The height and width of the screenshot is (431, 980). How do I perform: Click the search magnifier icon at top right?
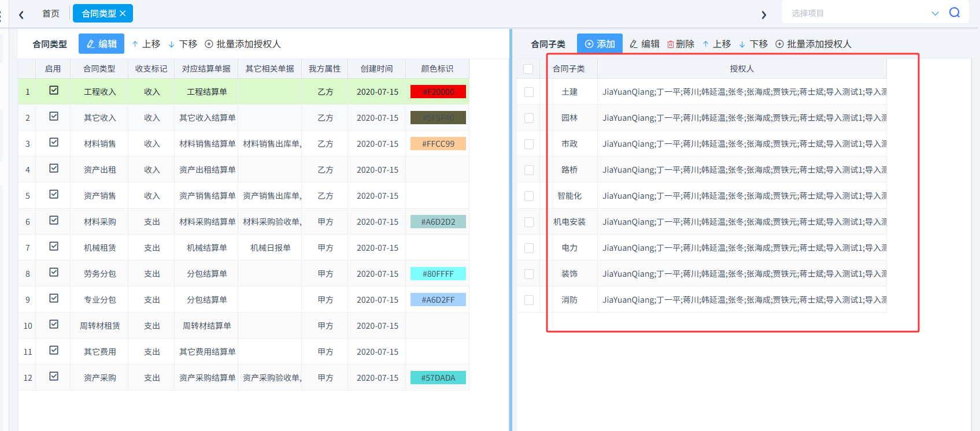[955, 13]
